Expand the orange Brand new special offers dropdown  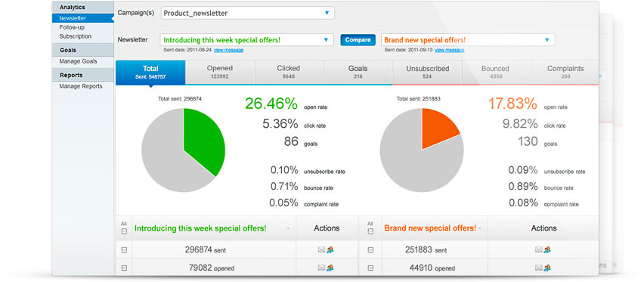tap(468, 40)
